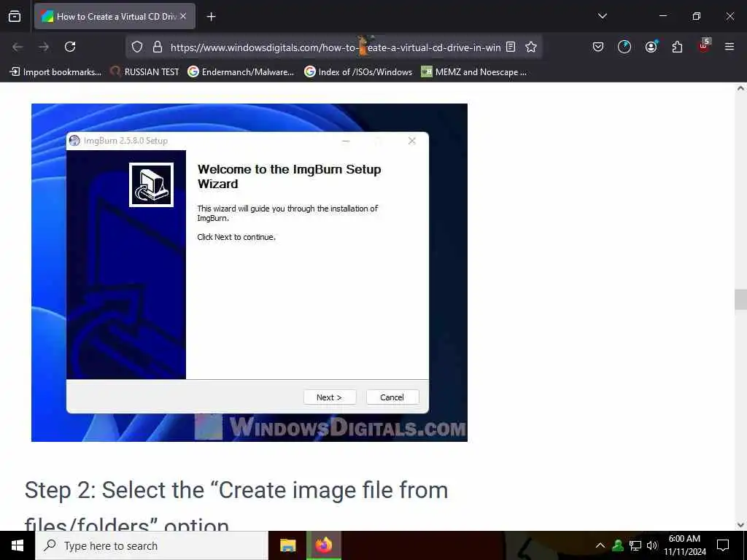Image resolution: width=747 pixels, height=560 pixels.
Task: Click the page vertical scrollbar thumb
Action: pyautogui.click(x=740, y=300)
